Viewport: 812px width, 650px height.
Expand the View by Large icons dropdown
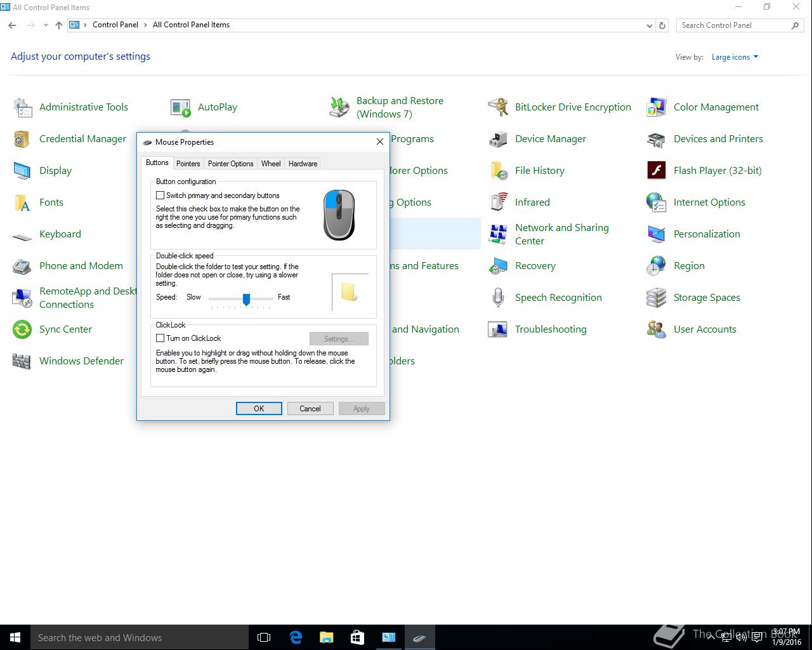[x=735, y=57]
